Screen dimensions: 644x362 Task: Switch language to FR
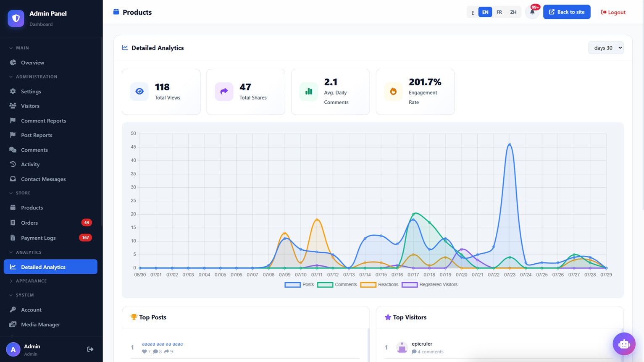tap(499, 12)
